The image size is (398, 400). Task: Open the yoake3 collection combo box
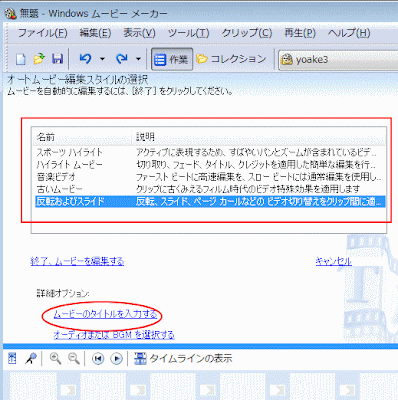[338, 60]
